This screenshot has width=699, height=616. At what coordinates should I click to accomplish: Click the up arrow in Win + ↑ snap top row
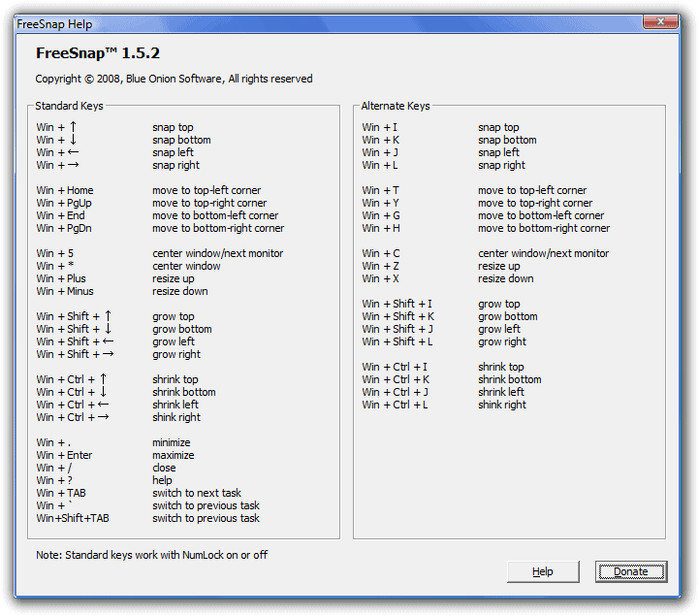click(74, 127)
